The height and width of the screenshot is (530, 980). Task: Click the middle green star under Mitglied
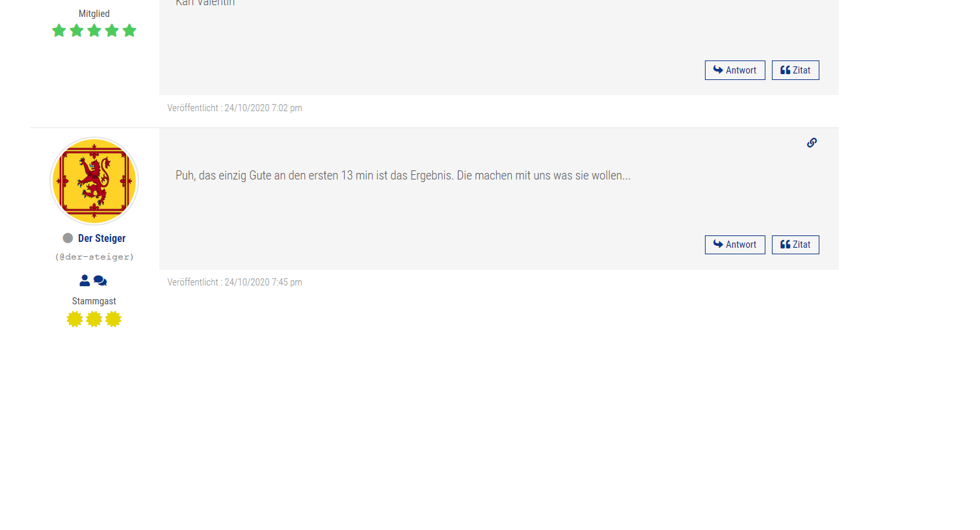tap(94, 31)
